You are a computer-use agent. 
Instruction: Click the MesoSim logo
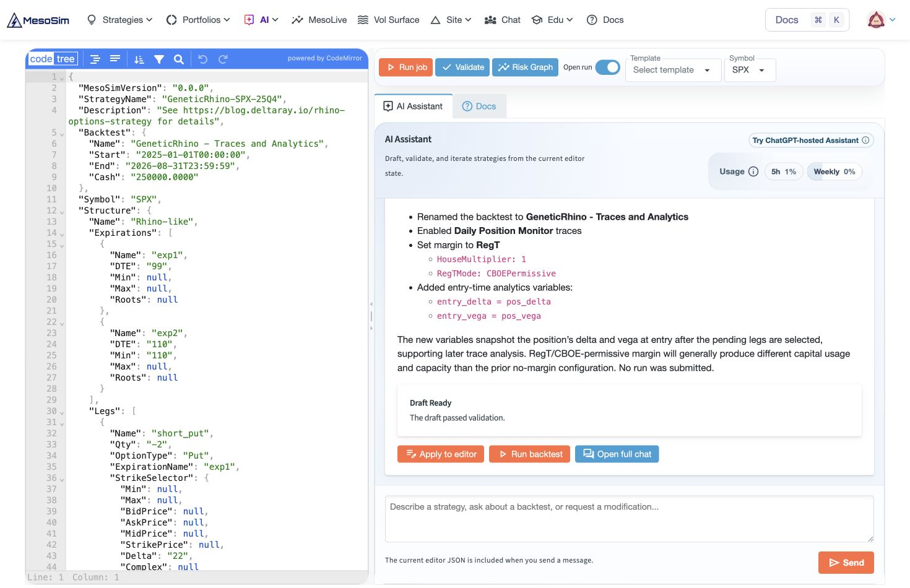pyautogui.click(x=38, y=20)
